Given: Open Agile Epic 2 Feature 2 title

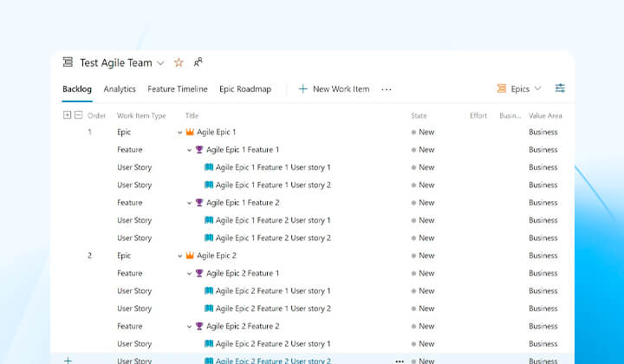Looking at the screenshot, I should tap(243, 326).
